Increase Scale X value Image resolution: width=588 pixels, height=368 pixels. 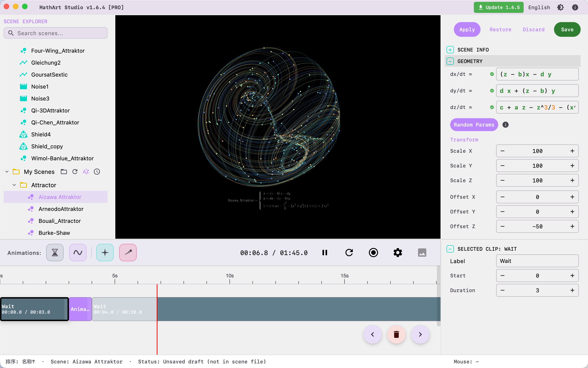(572, 151)
